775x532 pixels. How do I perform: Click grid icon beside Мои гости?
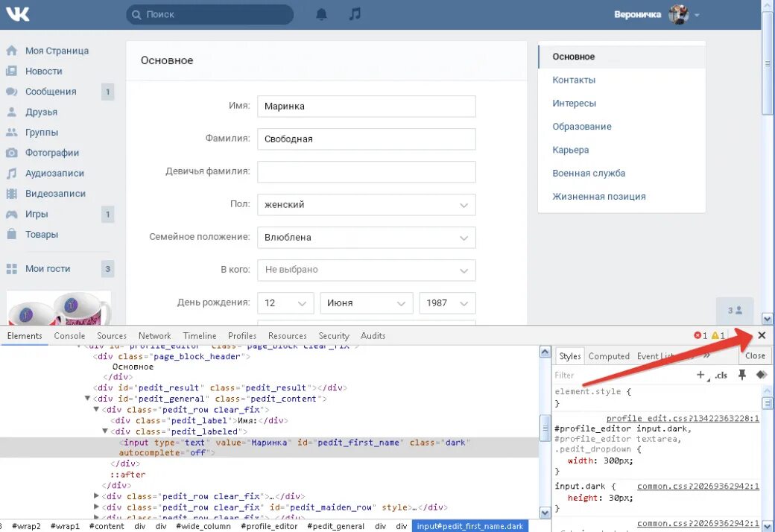(12, 269)
